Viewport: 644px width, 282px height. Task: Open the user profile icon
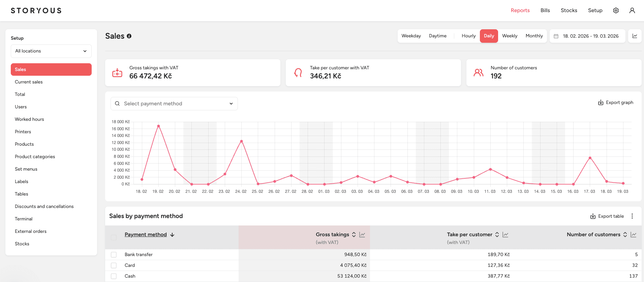pos(632,10)
